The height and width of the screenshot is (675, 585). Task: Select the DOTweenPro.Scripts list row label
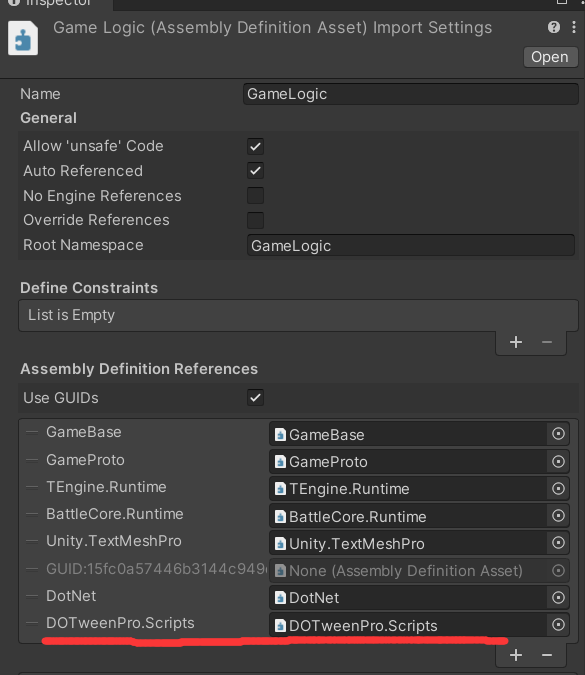tap(120, 623)
